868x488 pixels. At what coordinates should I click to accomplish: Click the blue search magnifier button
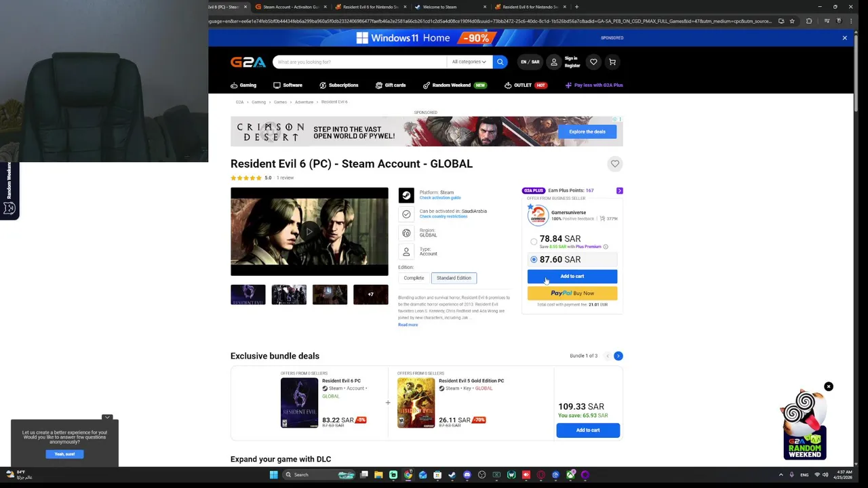pos(500,62)
